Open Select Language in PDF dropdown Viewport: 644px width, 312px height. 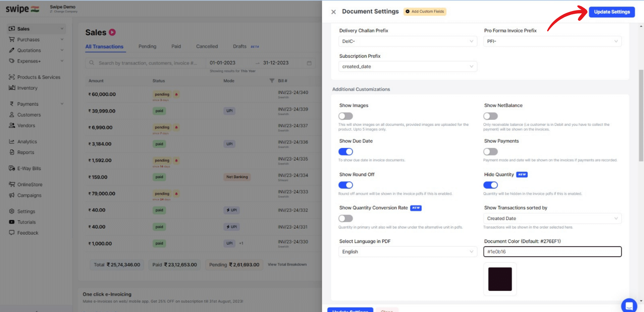[x=408, y=252]
